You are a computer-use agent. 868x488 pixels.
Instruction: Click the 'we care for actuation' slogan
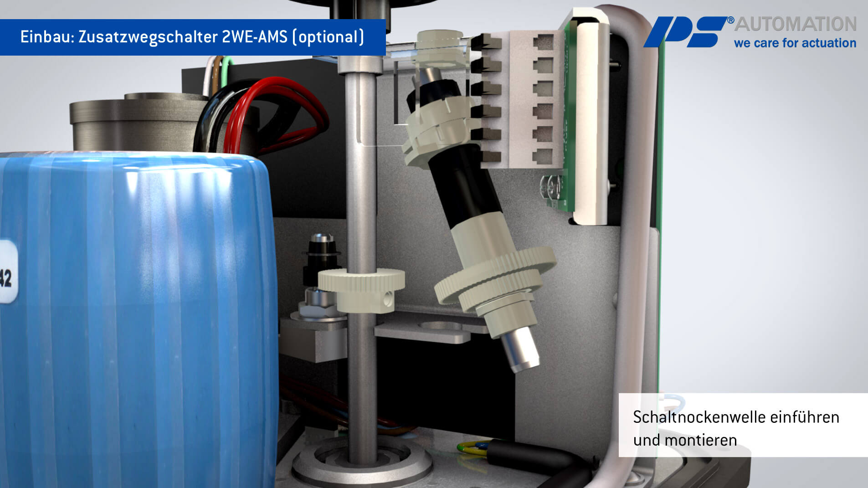coord(795,43)
